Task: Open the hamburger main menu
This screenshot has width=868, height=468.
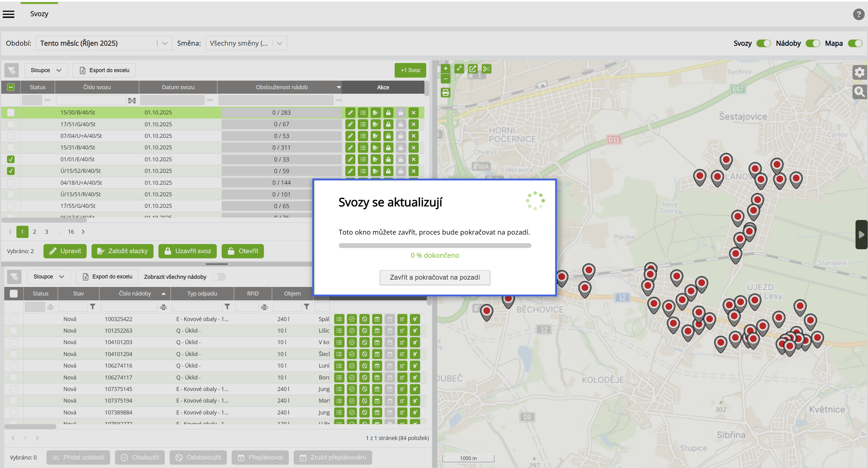Action: (x=9, y=14)
